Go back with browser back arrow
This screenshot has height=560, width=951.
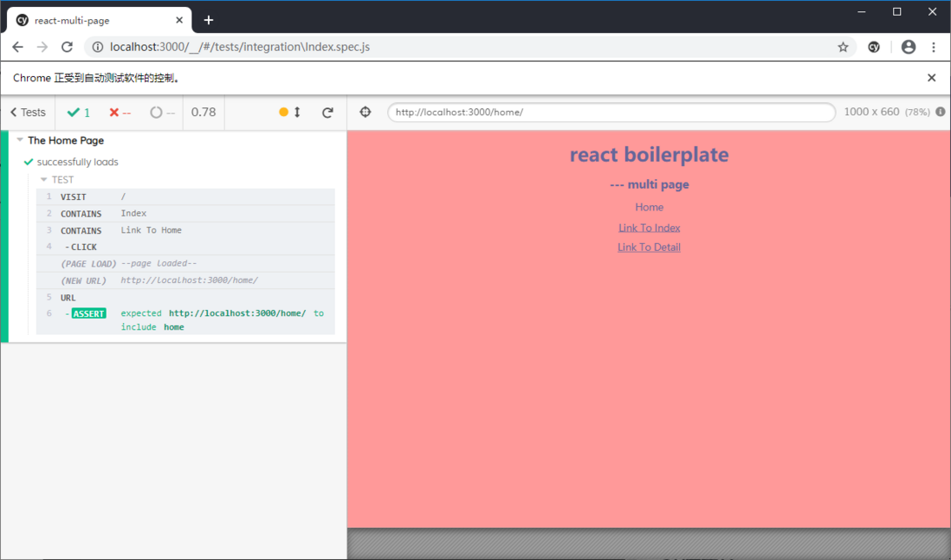tap(17, 47)
